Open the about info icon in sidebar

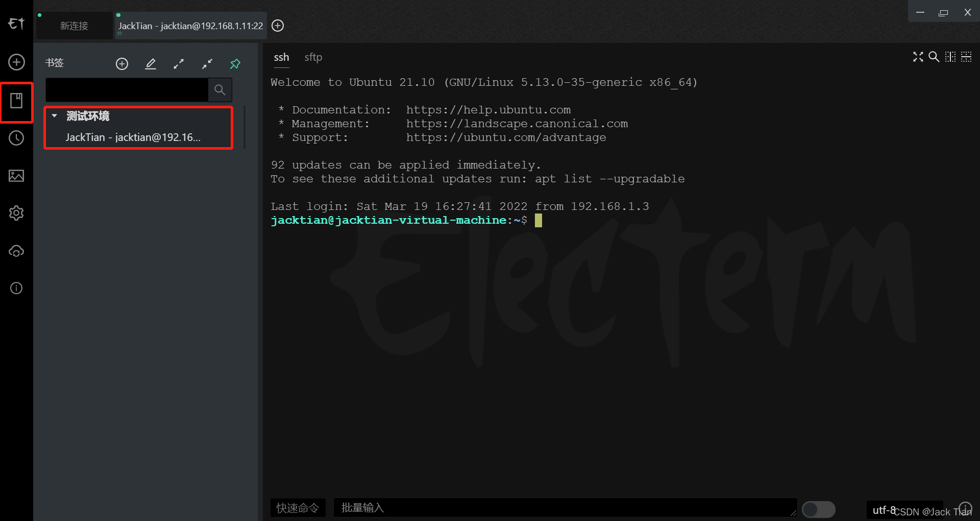[16, 288]
